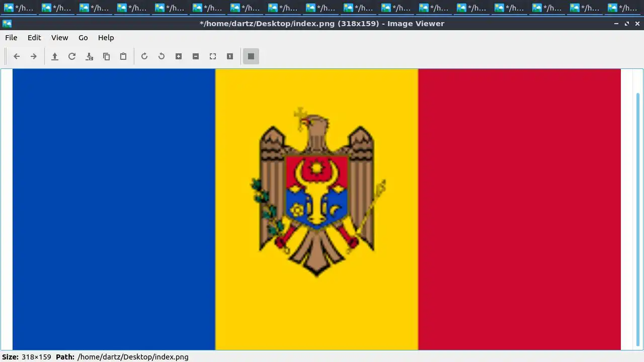
Task: Click the Save As download icon
Action: coord(89,56)
